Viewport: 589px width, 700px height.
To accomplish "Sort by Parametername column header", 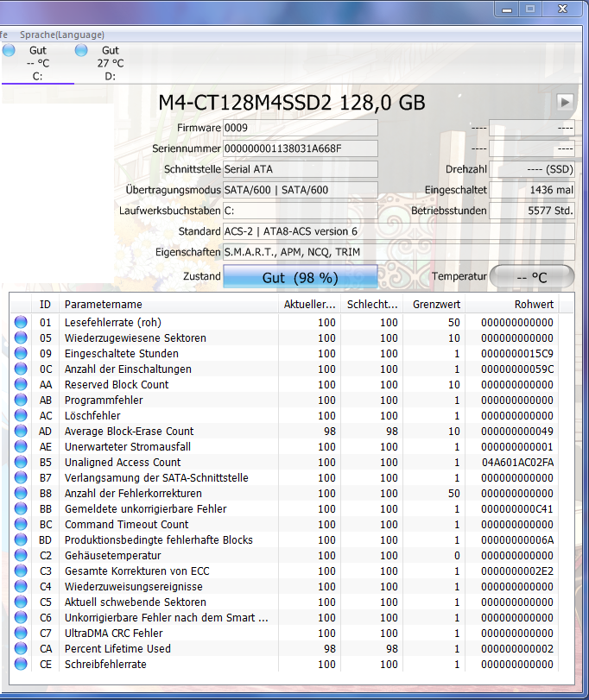I will (168, 305).
